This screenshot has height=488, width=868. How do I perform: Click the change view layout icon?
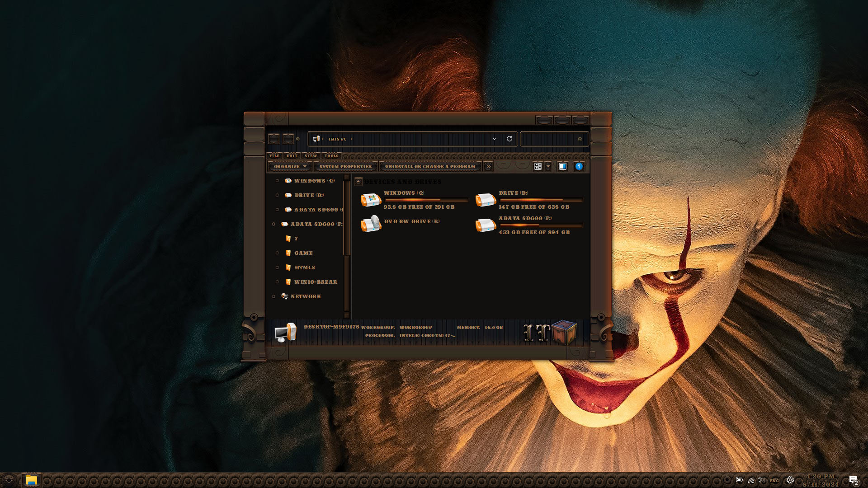[x=538, y=166]
